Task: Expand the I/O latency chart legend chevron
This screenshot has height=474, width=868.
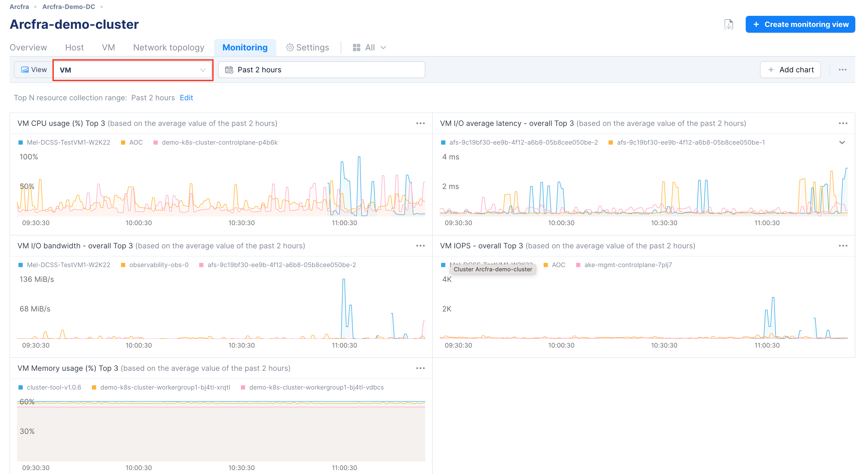Action: 842,143
